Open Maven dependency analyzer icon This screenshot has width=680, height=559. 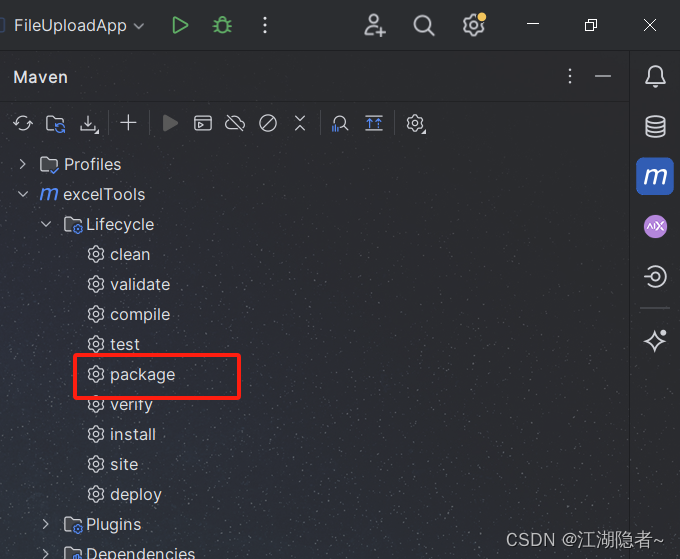(340, 124)
